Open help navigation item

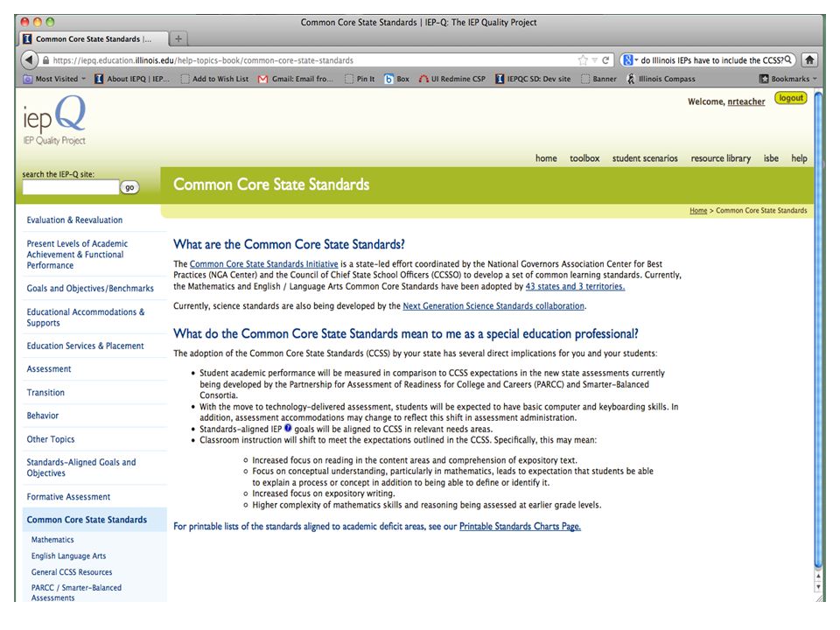(799, 158)
